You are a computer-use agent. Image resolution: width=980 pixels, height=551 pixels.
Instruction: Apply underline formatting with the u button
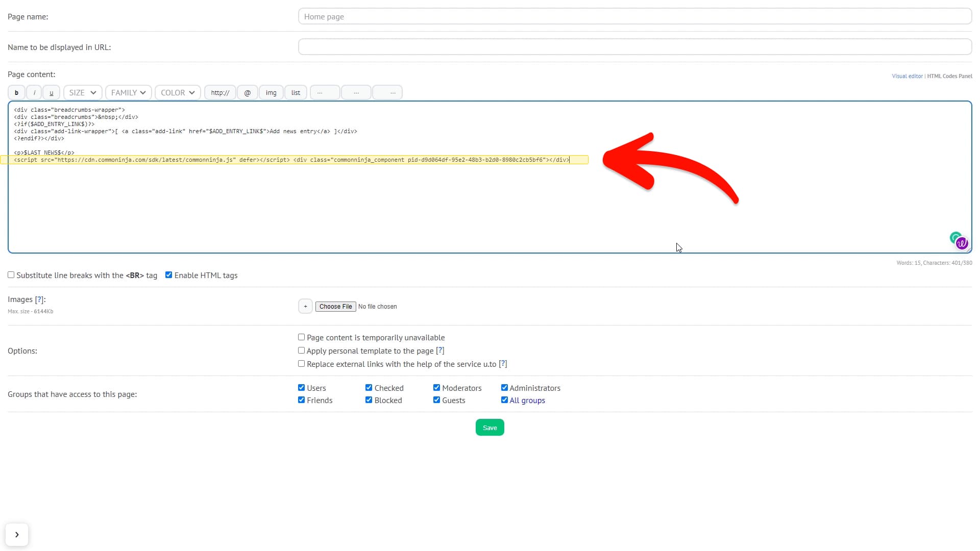click(x=51, y=93)
